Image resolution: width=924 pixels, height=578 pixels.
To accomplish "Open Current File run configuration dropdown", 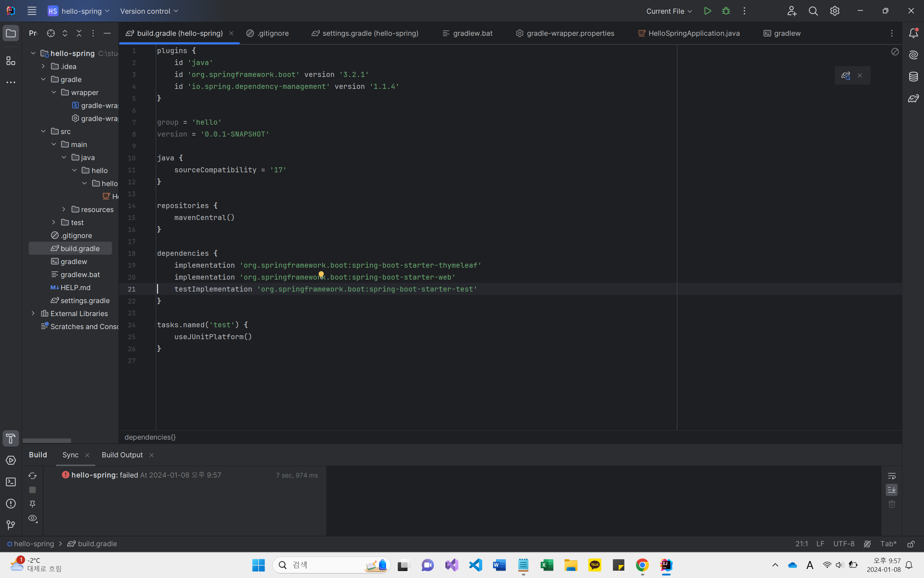I will (669, 11).
